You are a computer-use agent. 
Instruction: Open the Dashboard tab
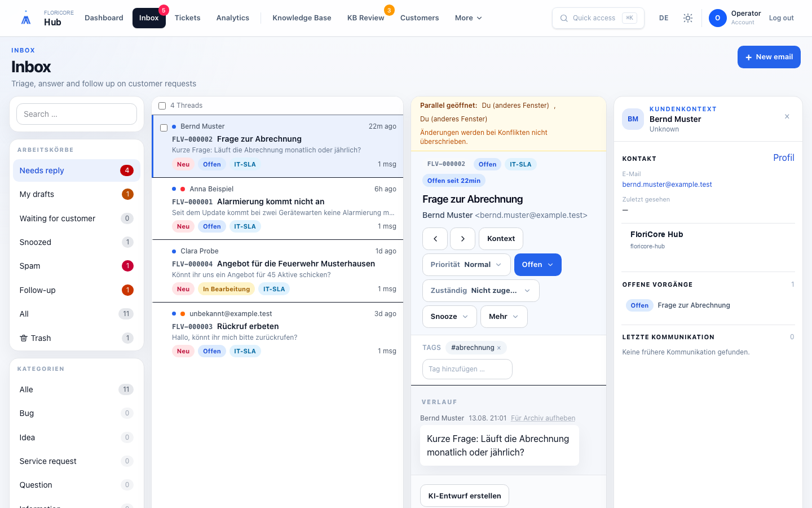tap(104, 18)
